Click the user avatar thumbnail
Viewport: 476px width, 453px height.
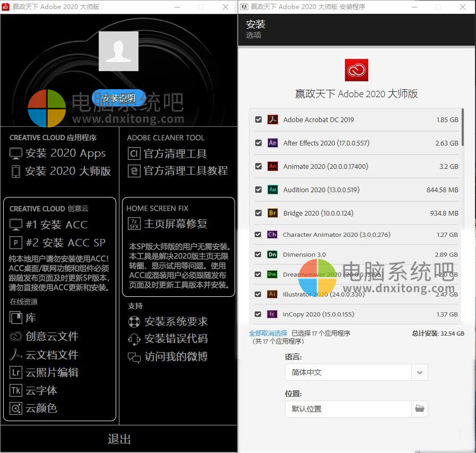pos(119,51)
